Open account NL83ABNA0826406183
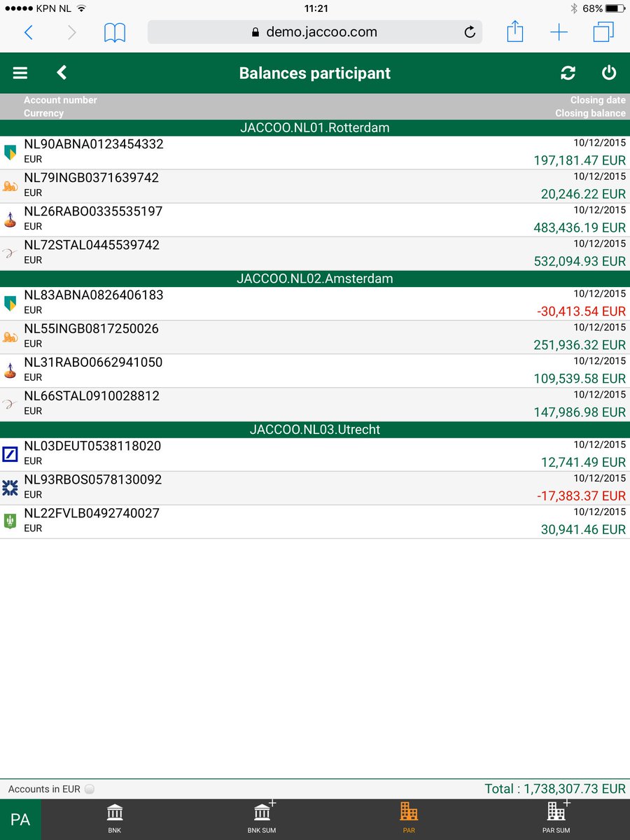 [315, 304]
